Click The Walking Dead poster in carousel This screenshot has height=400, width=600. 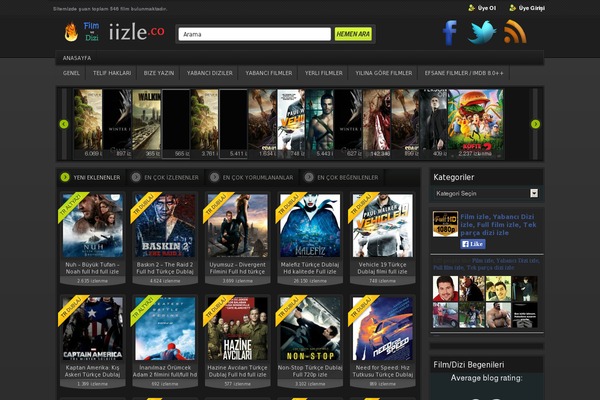tap(147, 123)
